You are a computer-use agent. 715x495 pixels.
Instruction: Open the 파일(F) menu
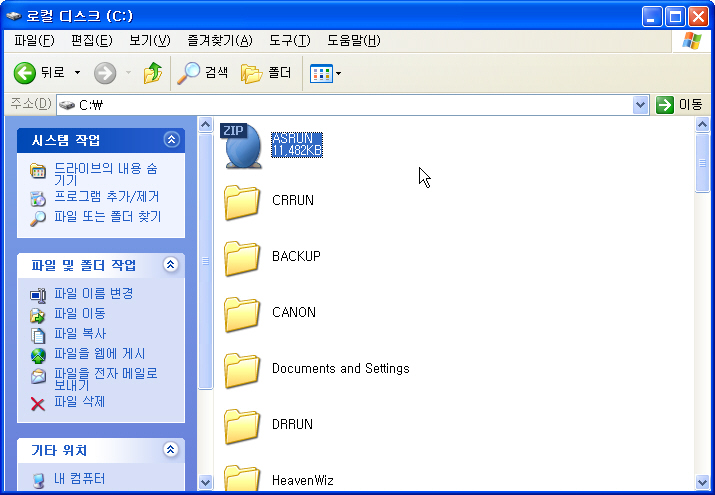point(34,41)
